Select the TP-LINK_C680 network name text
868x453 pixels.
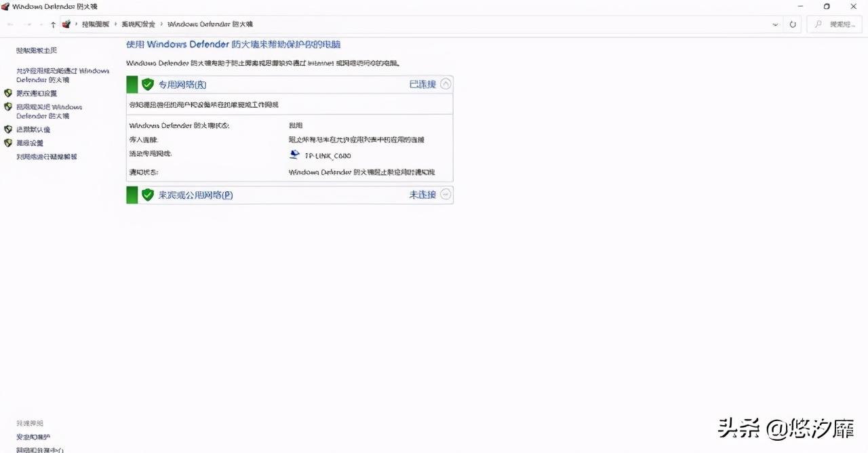328,155
